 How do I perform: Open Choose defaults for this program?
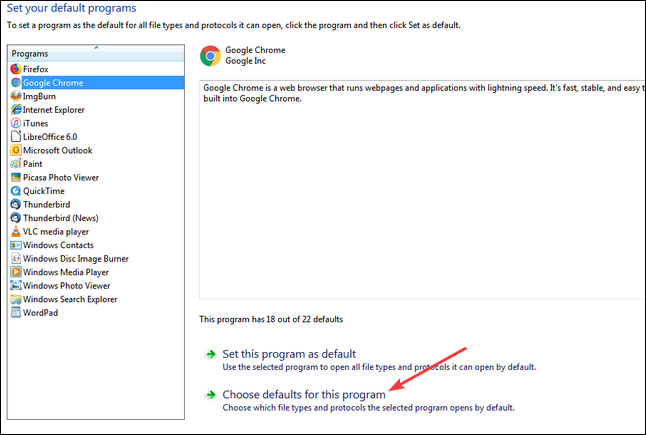(x=304, y=395)
